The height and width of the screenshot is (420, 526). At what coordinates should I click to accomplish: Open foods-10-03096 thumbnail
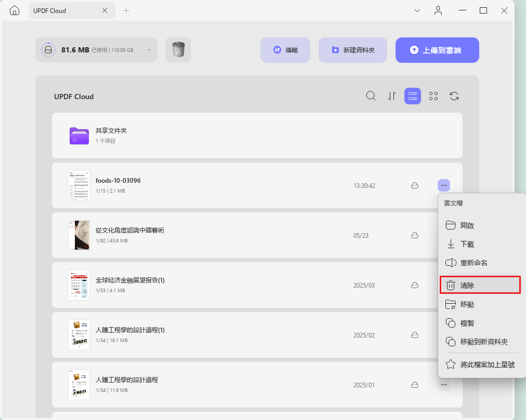point(79,185)
